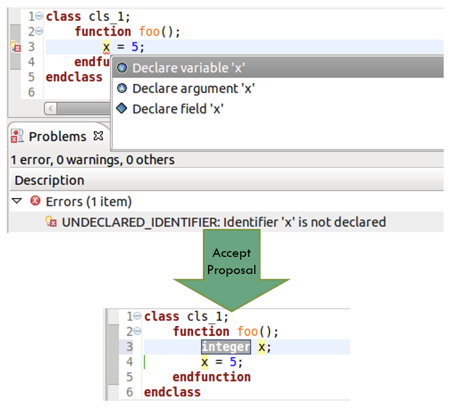This screenshot has width=468, height=410.
Task: Click the quick-fix icon on the UNDECLARED_IDENTIFIER row
Action: (51, 222)
